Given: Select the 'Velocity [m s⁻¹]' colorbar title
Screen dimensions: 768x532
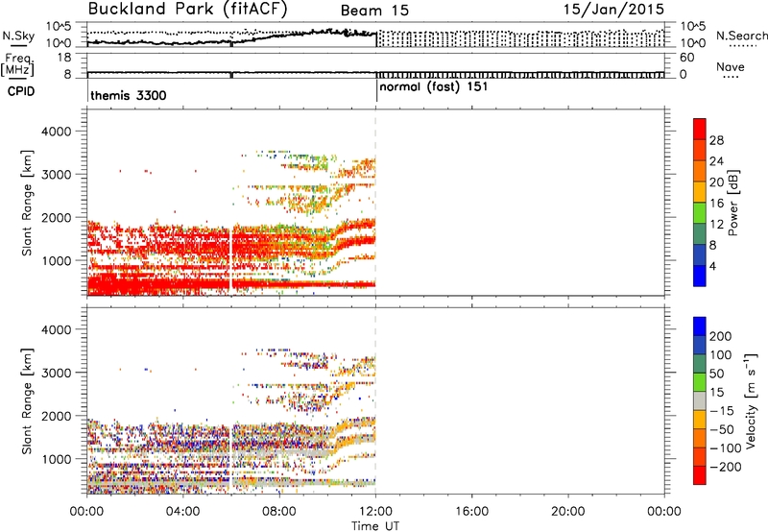Looking at the screenshot, I should tap(752, 401).
